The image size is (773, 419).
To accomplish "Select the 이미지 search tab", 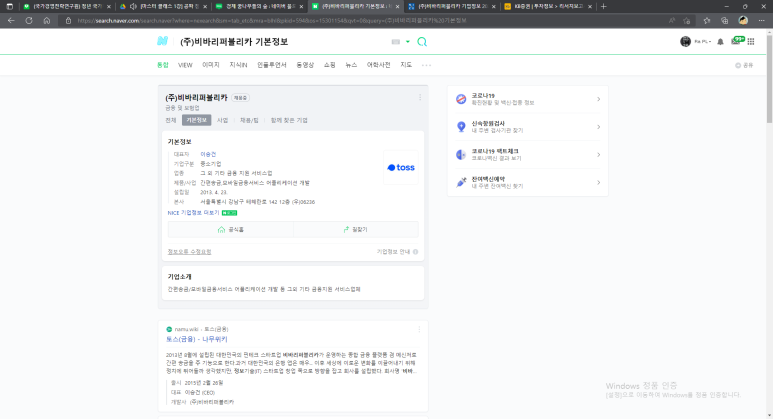I will point(211,65).
